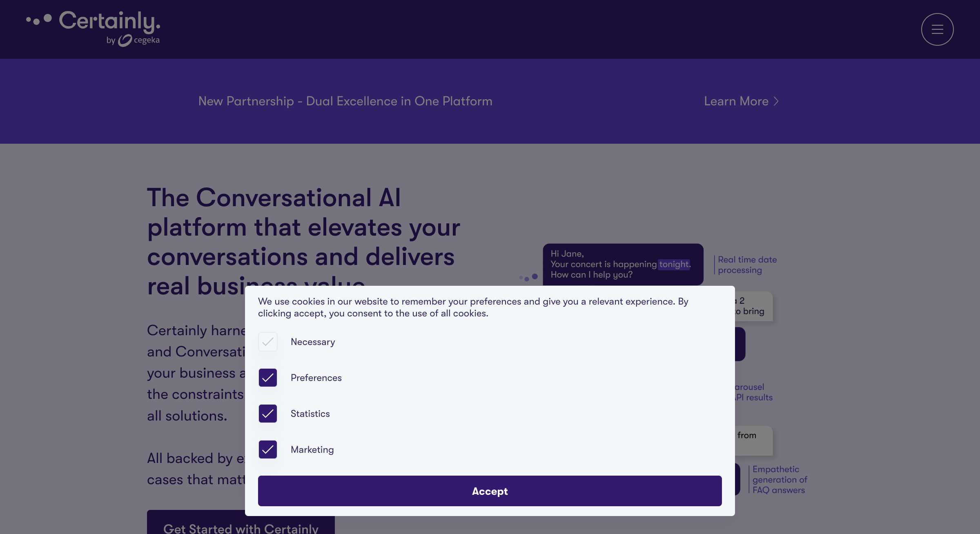
Task: Click the New Partnership announcement text
Action: tap(345, 101)
